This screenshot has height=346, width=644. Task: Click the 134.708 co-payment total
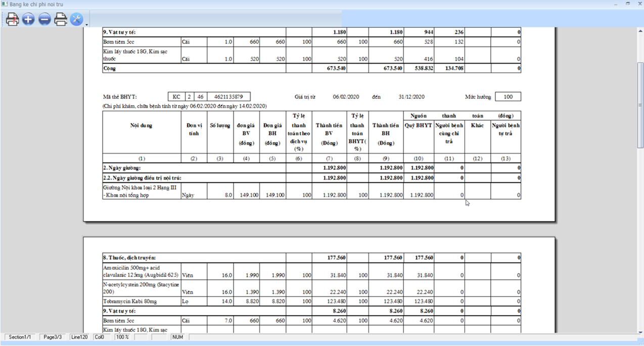point(452,68)
